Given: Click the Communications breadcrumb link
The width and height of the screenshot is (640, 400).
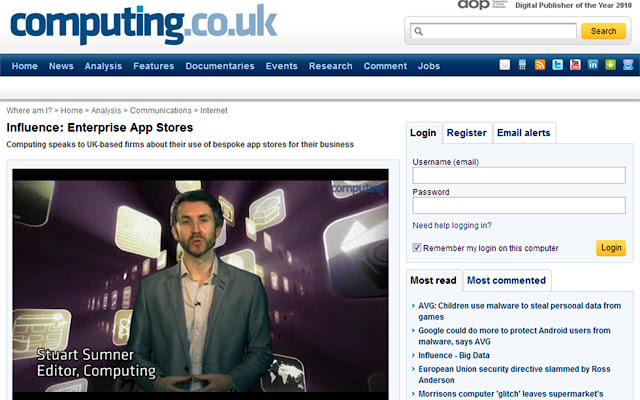Looking at the screenshot, I should point(160,110).
